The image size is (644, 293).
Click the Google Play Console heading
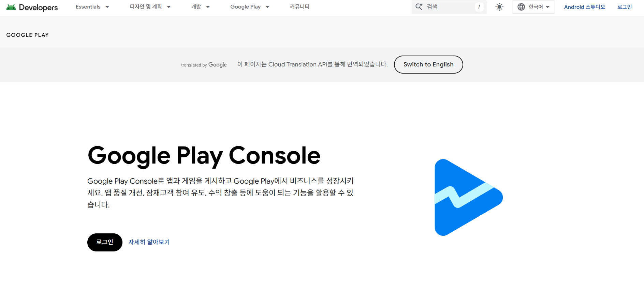point(204,156)
